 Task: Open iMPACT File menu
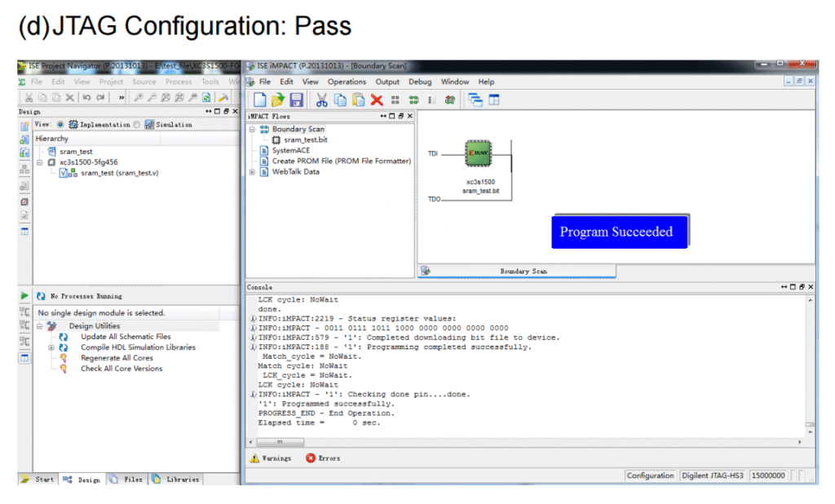[265, 82]
